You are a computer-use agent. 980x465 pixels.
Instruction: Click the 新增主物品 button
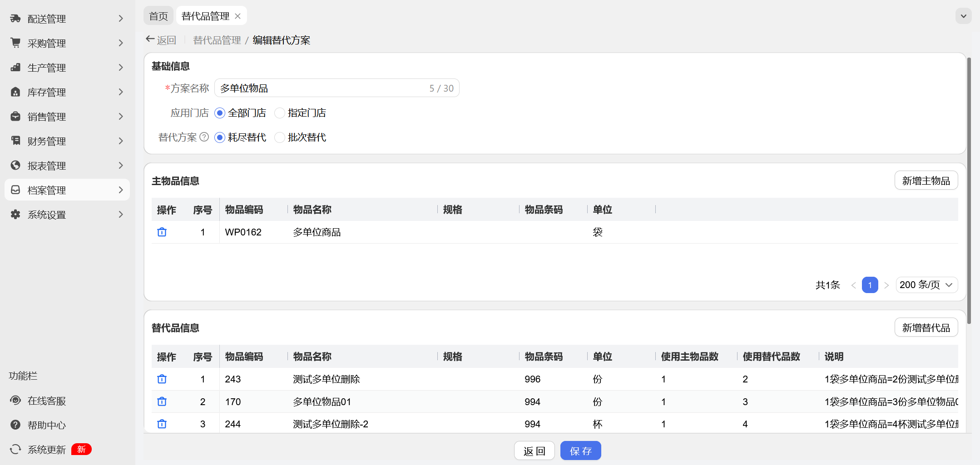pos(926,181)
